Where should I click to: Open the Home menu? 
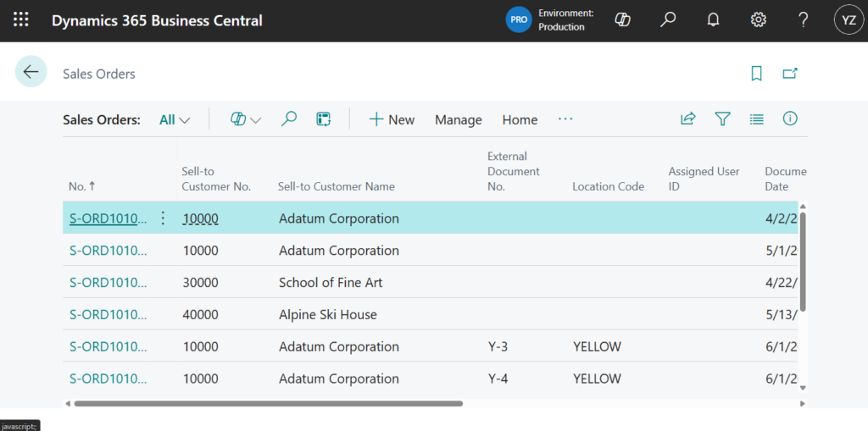(x=520, y=120)
